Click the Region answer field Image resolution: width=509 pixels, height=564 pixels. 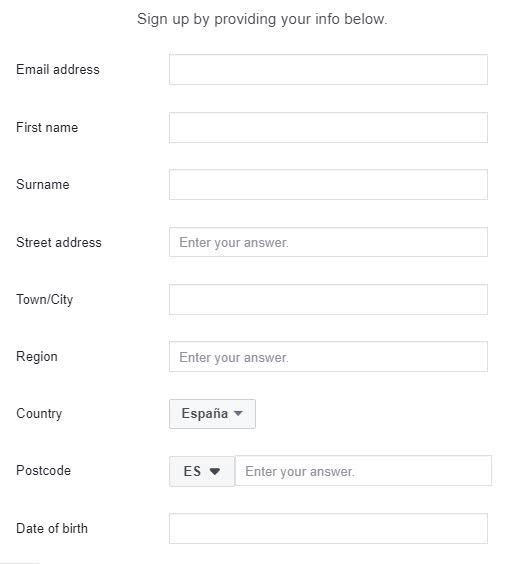pos(328,357)
